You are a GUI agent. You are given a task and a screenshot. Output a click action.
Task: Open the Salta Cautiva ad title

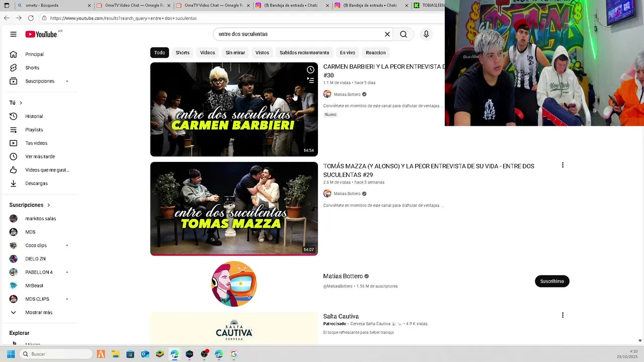coord(341,316)
